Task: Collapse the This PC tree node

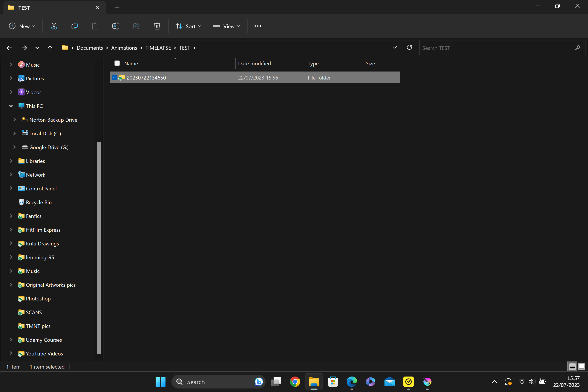Action: point(11,106)
